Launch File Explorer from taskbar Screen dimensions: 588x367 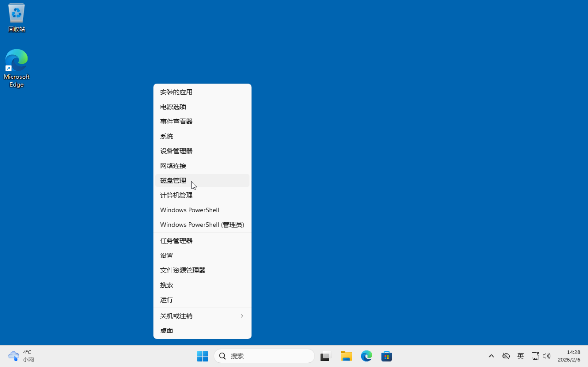[346, 356]
